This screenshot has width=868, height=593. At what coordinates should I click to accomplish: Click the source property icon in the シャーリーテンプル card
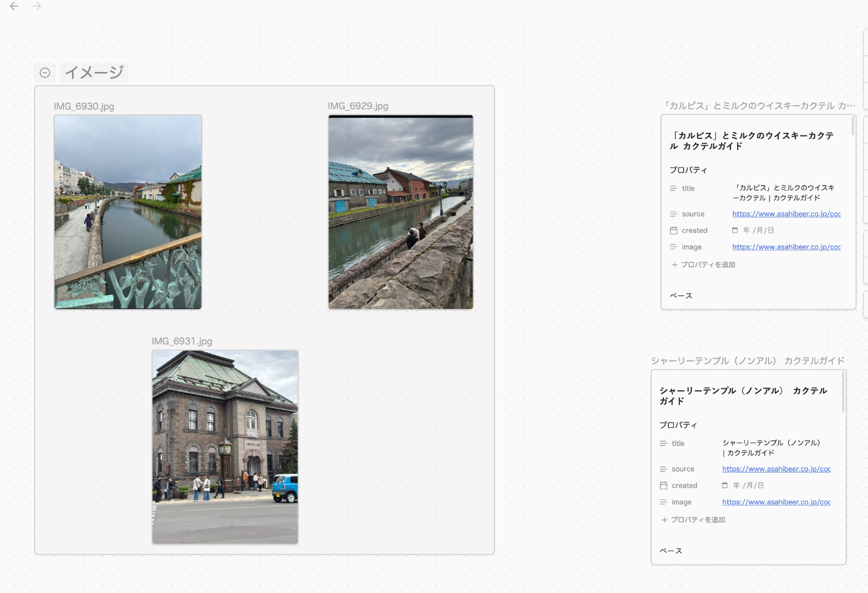pos(663,470)
